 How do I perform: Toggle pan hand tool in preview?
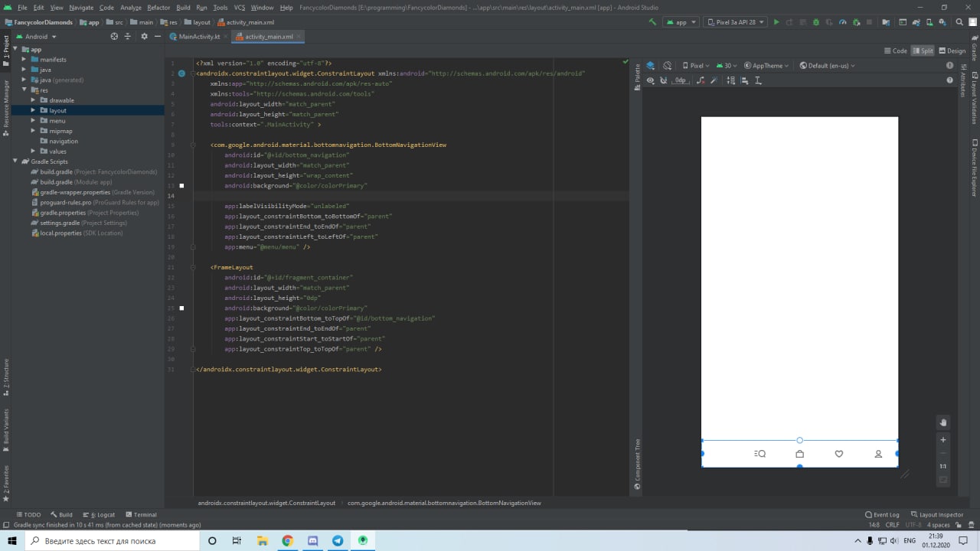click(943, 422)
